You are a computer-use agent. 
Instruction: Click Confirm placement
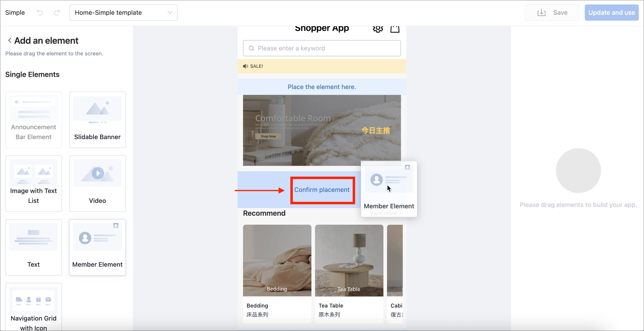coord(322,190)
